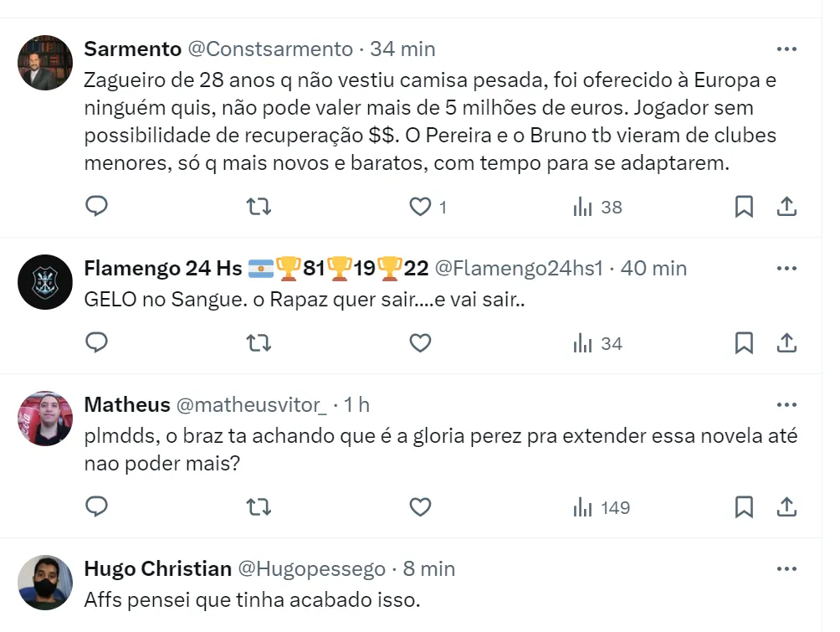
Task: Repost Sarmento's tweet
Action: [260, 206]
